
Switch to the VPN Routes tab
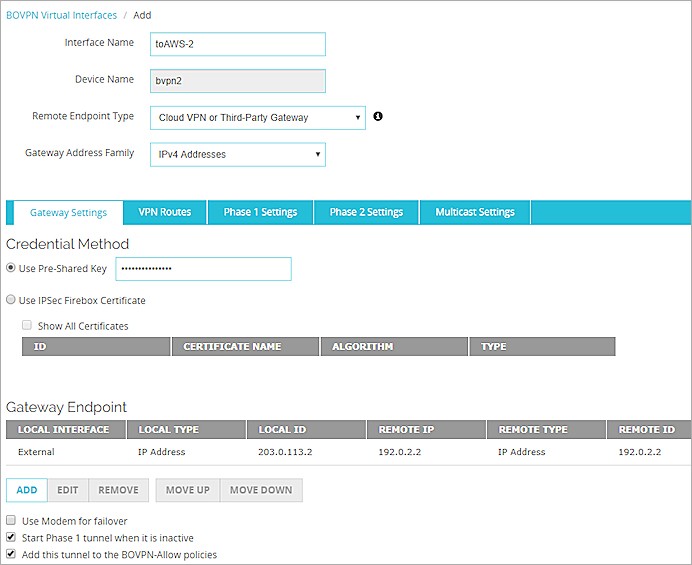coord(164,212)
